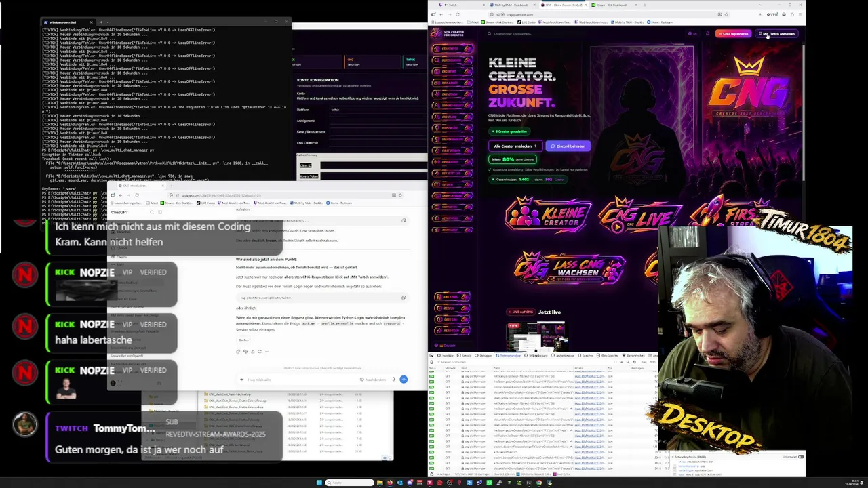Open the ChatGPT model selector in header
Viewport: 868px width, 488px height.
pos(120,212)
